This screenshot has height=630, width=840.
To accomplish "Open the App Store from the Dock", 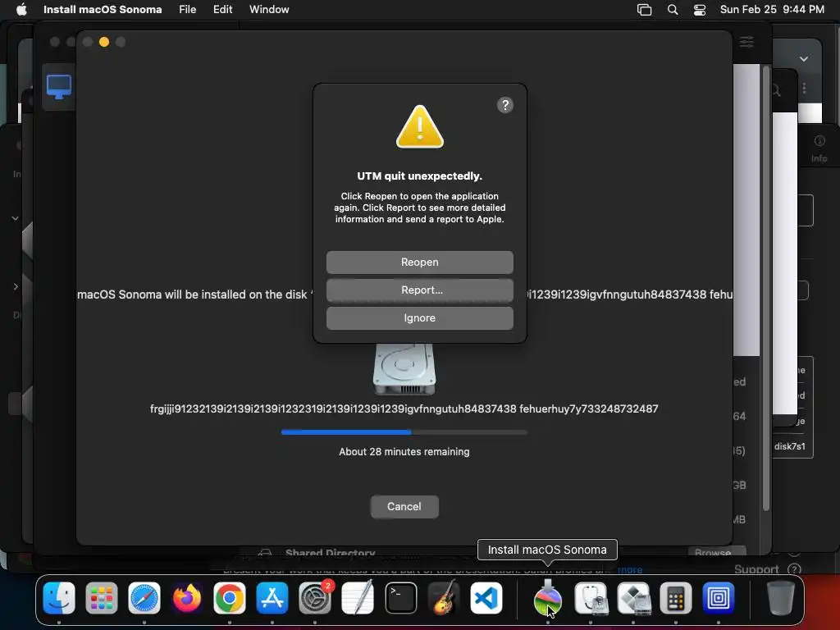I will click(x=272, y=598).
